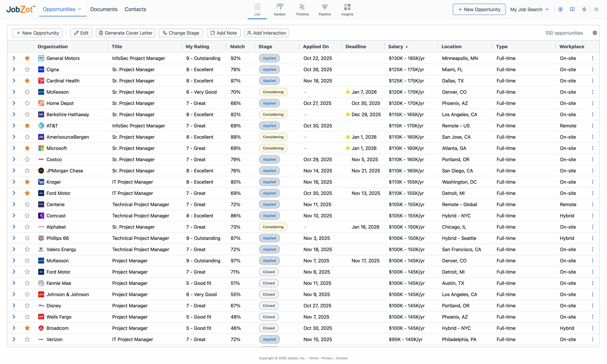Unstar the Microsoft opportunity

(27, 148)
